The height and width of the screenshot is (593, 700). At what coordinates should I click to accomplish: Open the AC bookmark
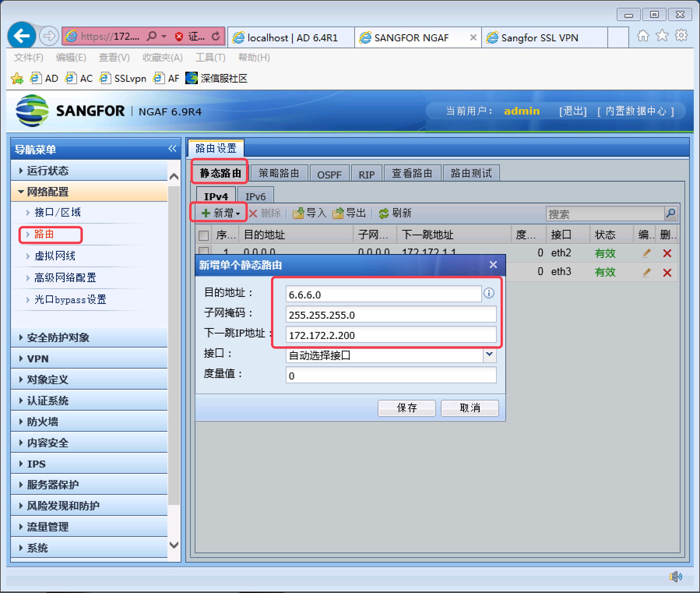[79, 78]
